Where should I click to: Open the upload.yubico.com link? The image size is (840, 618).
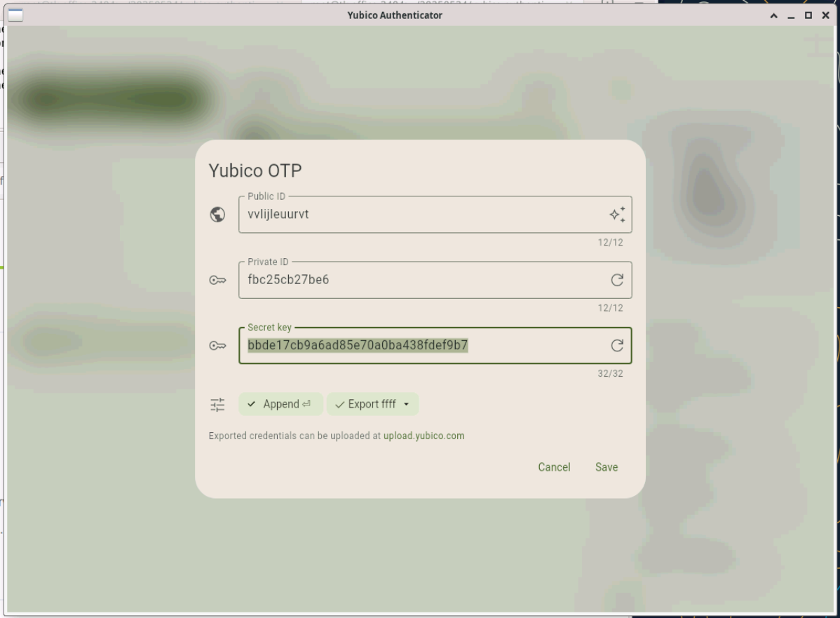424,436
